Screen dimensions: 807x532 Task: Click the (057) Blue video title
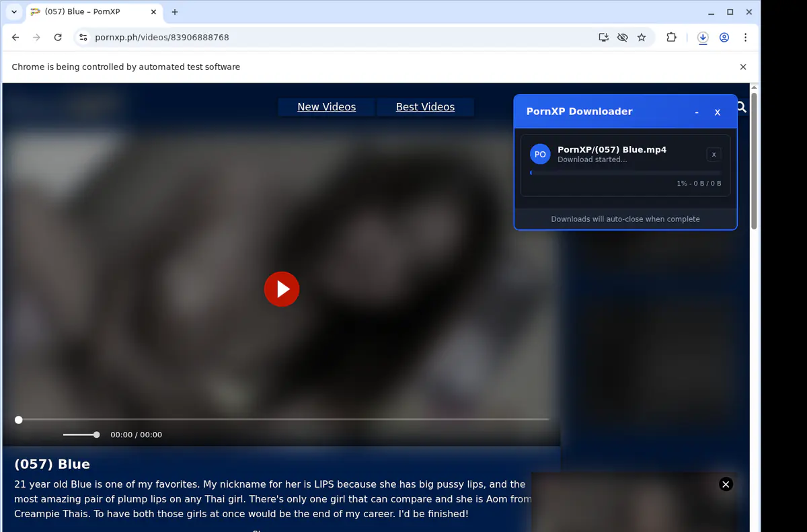[52, 464]
